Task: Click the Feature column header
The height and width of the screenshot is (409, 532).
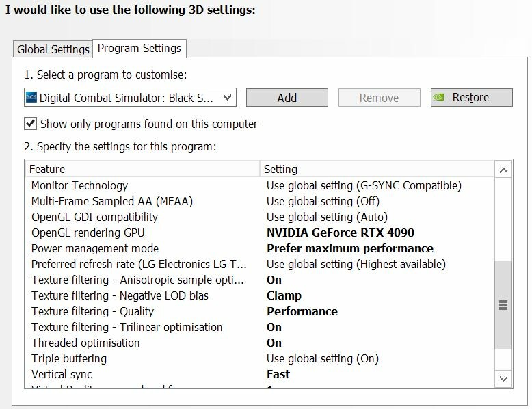Action: [142, 169]
